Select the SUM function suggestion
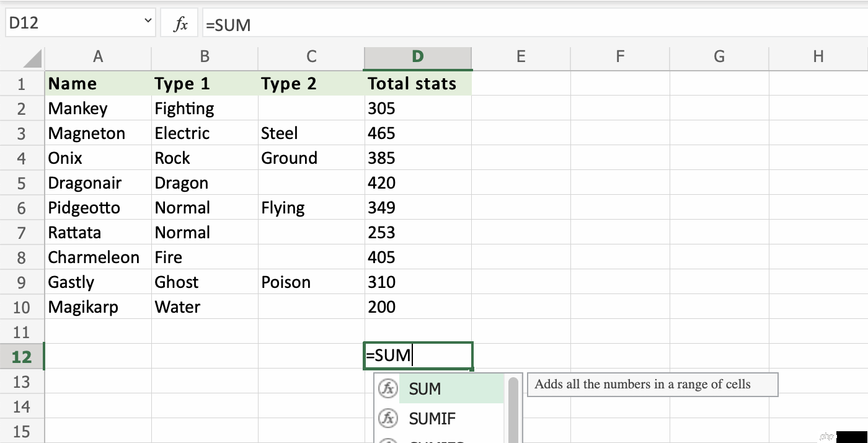The height and width of the screenshot is (443, 868). click(452, 389)
